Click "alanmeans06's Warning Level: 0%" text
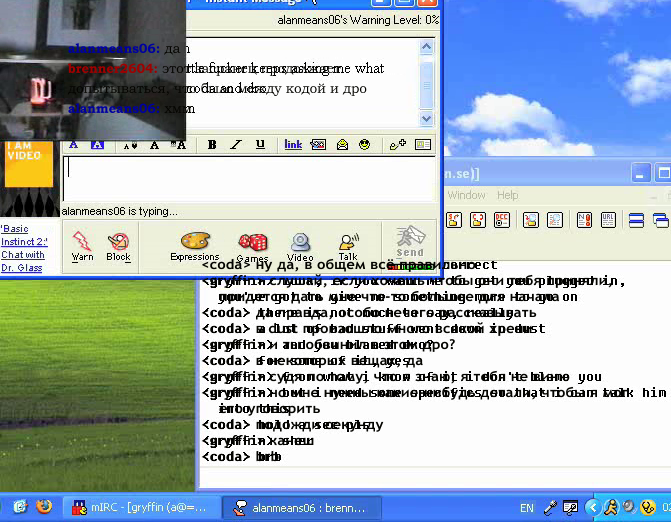The height and width of the screenshot is (522, 671). pyautogui.click(x=358, y=20)
